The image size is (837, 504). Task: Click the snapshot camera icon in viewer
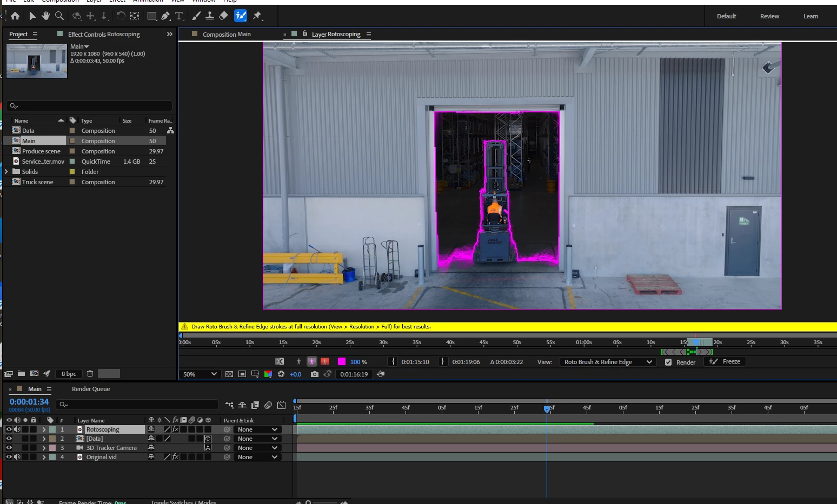click(x=314, y=374)
